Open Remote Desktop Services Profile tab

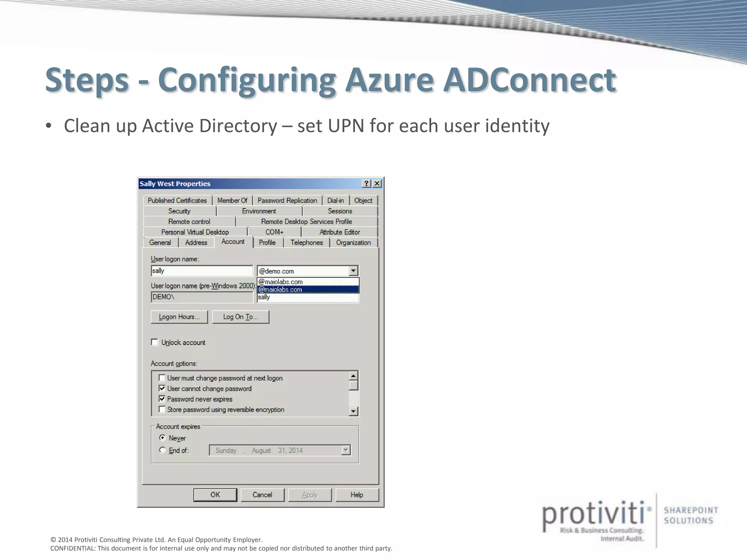(x=307, y=222)
